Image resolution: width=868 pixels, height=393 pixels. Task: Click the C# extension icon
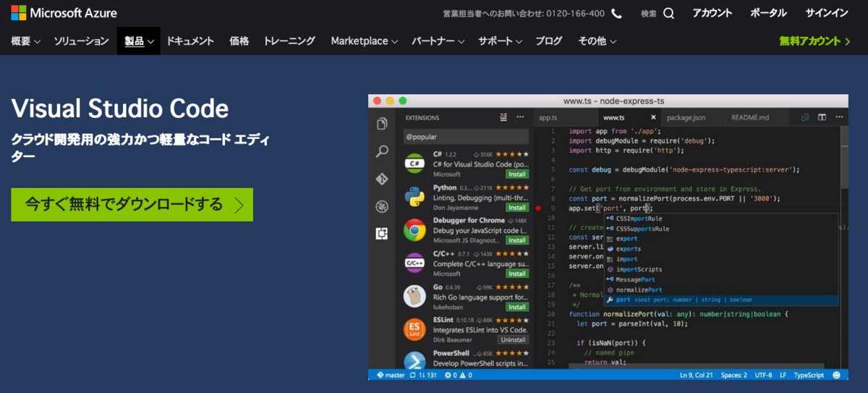coord(414,164)
